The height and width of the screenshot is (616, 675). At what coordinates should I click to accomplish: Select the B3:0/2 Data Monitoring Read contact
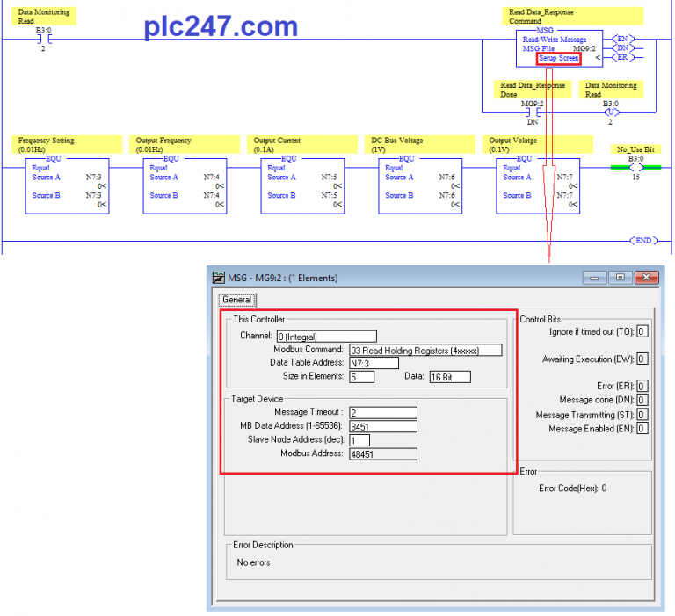click(x=43, y=40)
